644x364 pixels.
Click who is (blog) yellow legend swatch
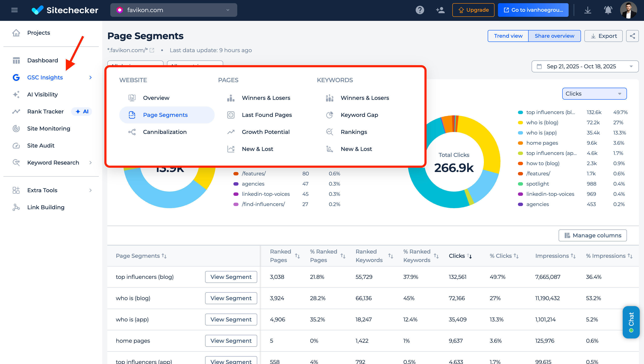520,122
